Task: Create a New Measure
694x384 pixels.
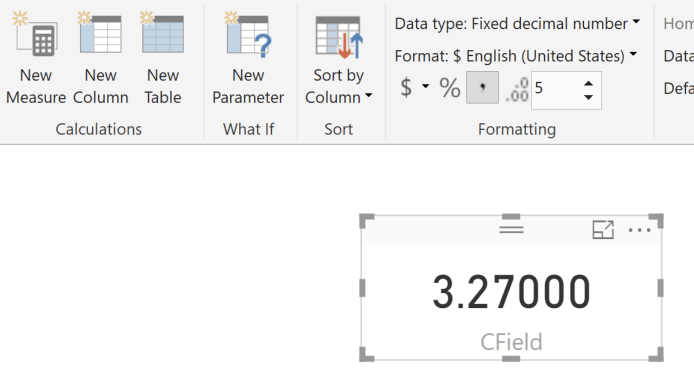Action: coord(36,59)
